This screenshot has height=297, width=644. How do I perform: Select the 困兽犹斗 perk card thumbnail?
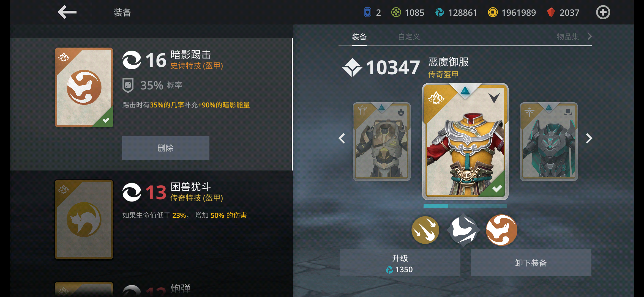pos(84,219)
